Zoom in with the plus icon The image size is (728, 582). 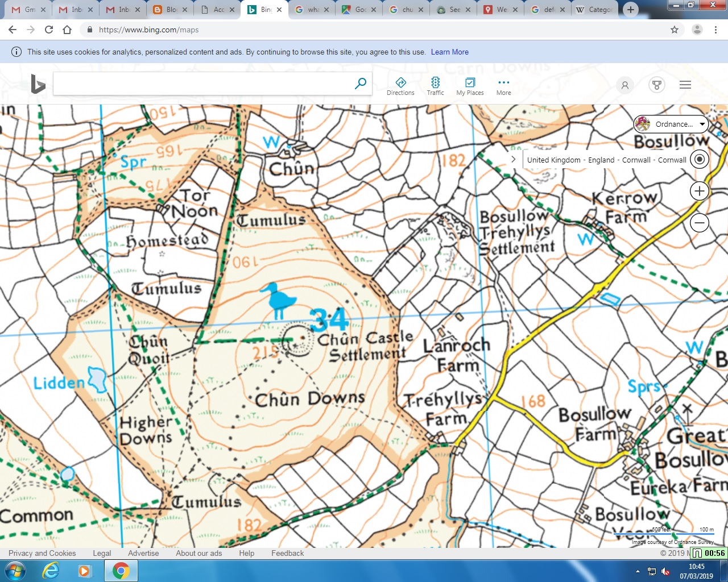point(699,191)
